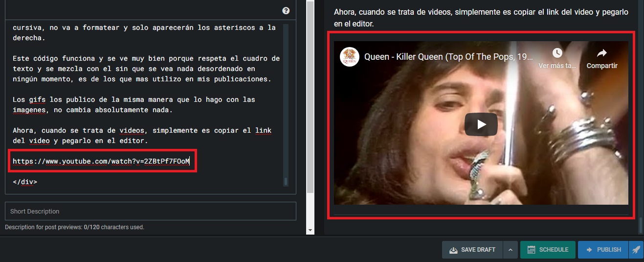Focus the Short Description input field
The width and height of the screenshot is (644, 262).
coord(151,211)
